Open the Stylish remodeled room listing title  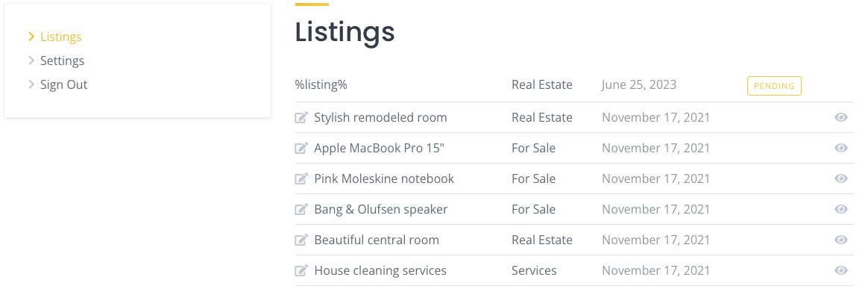[x=380, y=117]
